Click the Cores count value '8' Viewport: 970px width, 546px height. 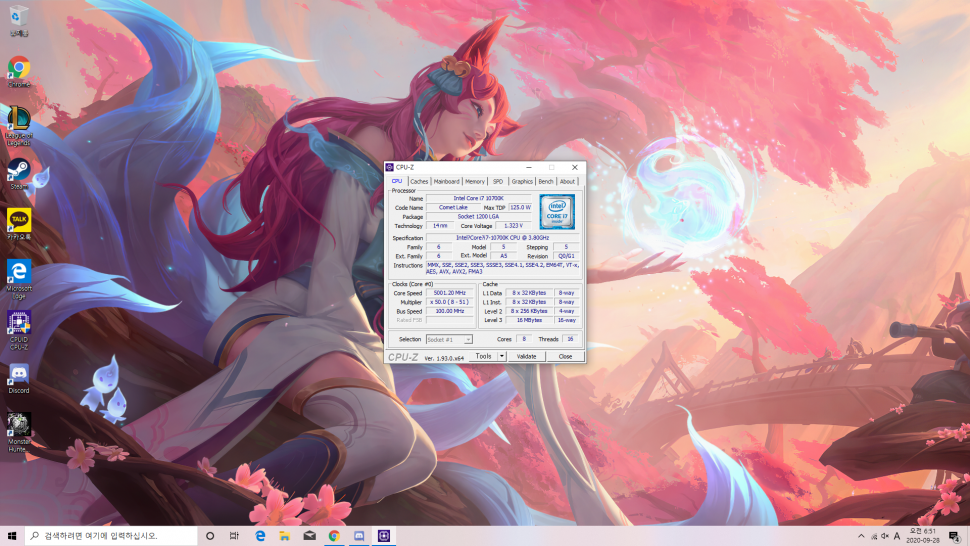[x=524, y=339]
